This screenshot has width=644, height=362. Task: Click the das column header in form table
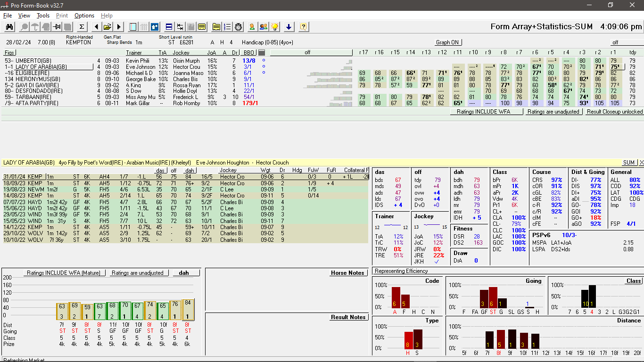tap(161, 170)
